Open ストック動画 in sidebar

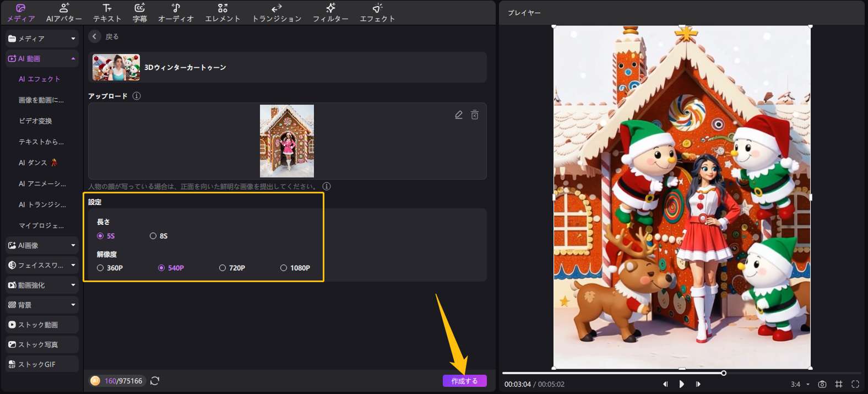42,325
